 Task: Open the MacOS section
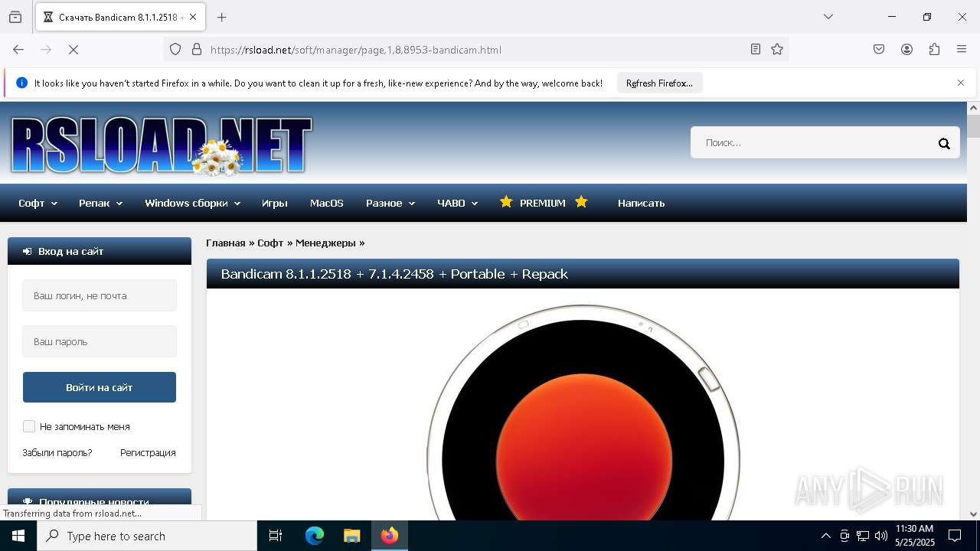(x=326, y=203)
